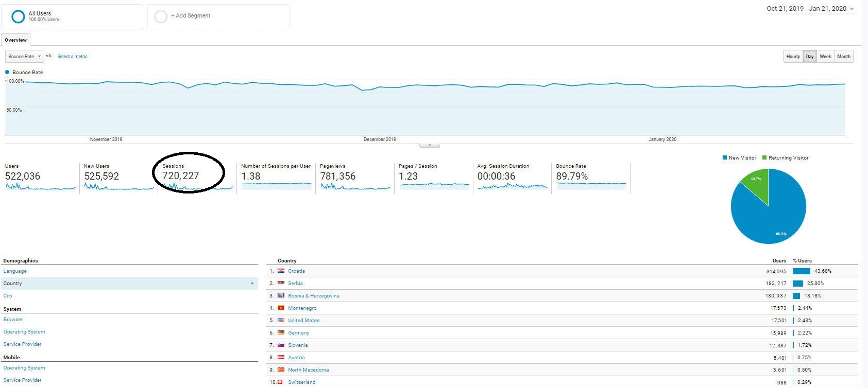Click the Select a metric link
868x388 pixels.
[72, 57]
